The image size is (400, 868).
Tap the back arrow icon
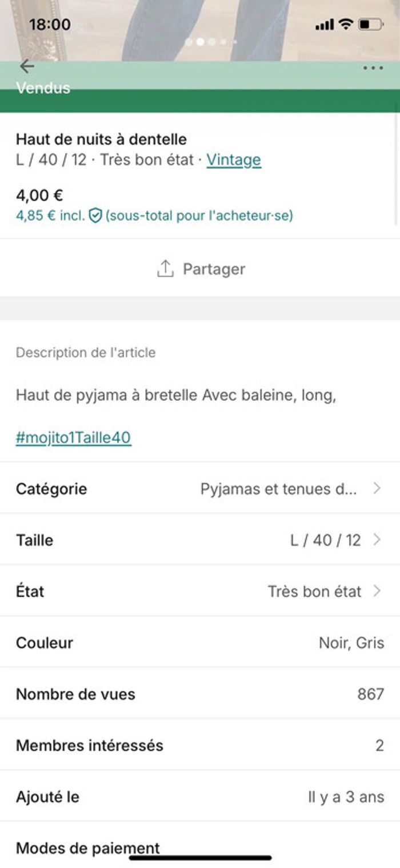click(26, 66)
